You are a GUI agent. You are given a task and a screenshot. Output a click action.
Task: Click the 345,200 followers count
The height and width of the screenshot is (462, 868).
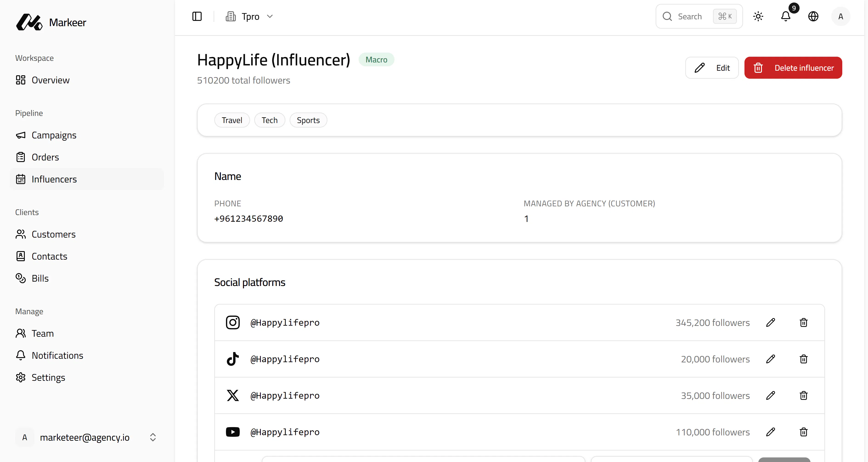(x=713, y=323)
